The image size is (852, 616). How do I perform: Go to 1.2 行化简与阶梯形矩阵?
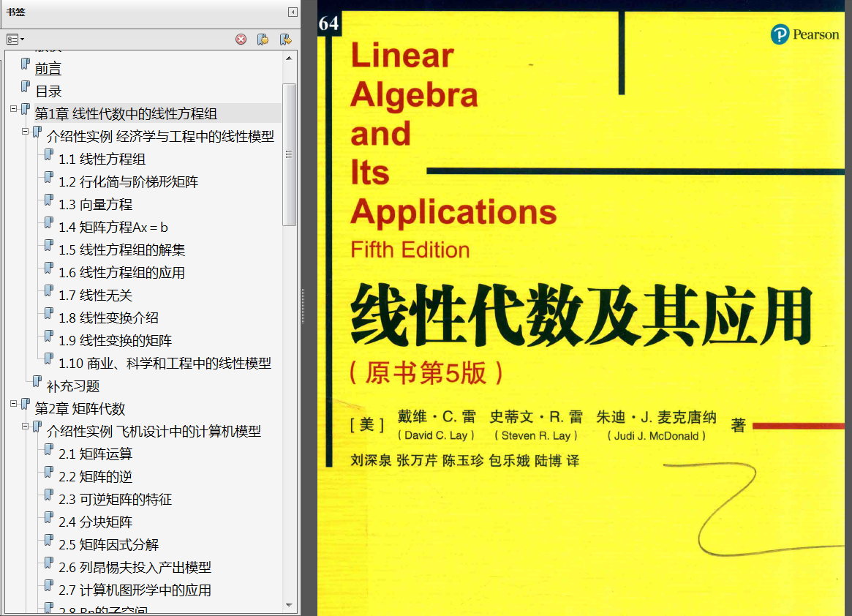click(x=128, y=181)
